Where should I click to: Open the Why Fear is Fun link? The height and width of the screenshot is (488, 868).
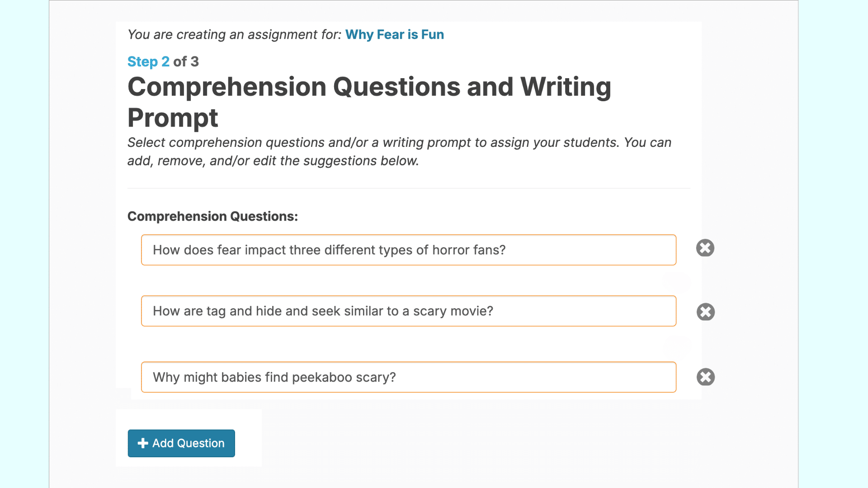[x=394, y=35]
